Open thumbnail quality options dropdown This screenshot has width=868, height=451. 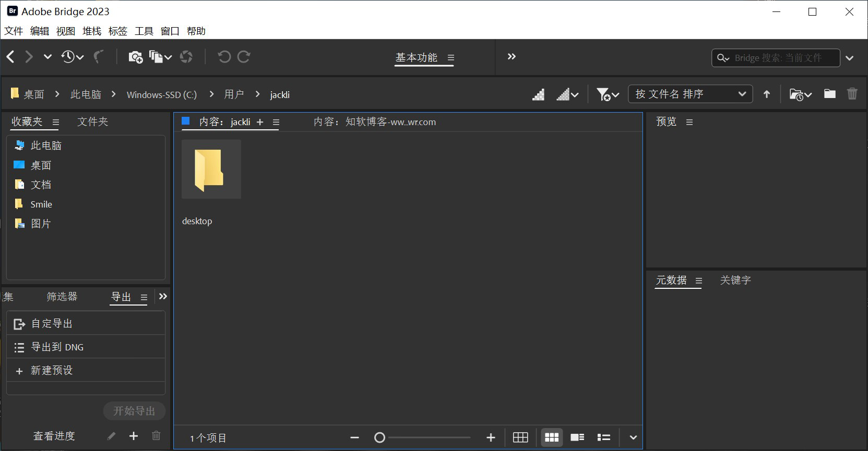(x=567, y=94)
